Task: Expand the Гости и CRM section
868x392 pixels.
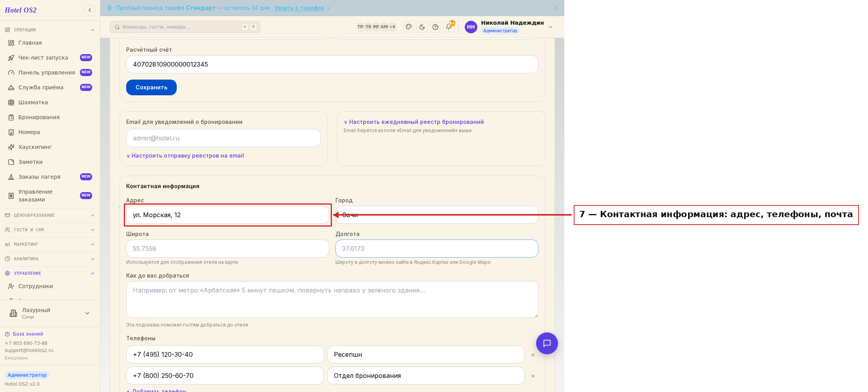Action: click(50, 230)
